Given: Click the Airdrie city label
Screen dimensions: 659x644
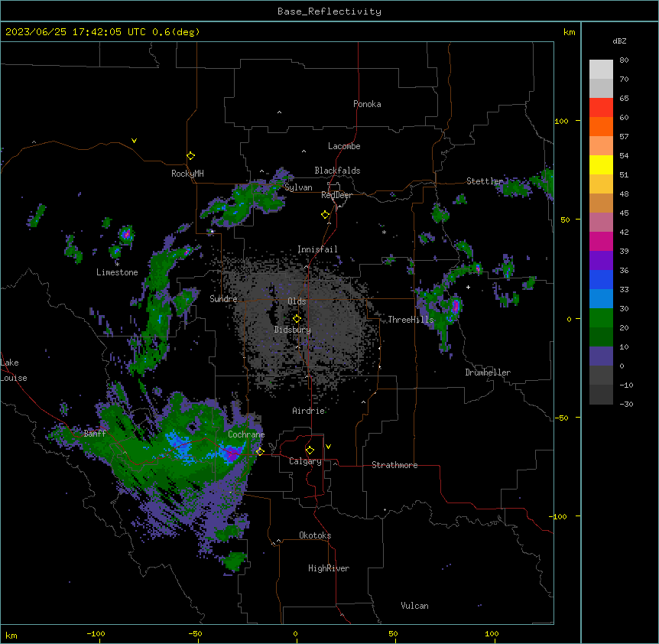Looking at the screenshot, I should [x=308, y=411].
